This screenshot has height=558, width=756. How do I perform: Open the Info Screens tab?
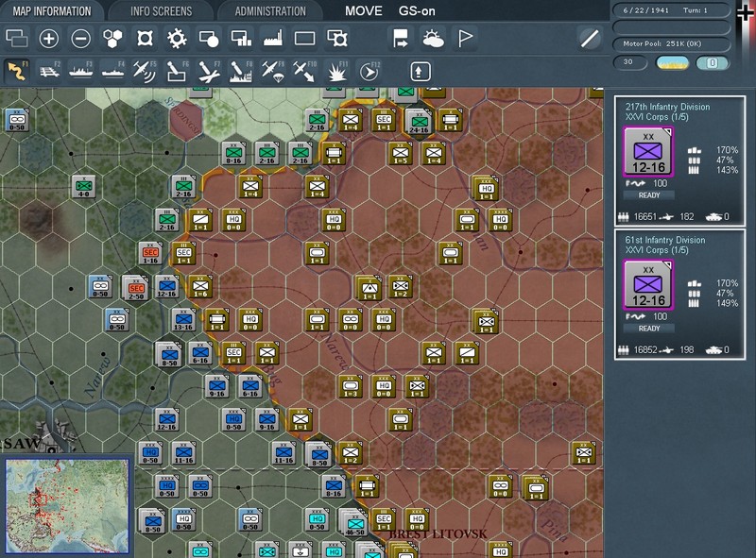pos(161,11)
